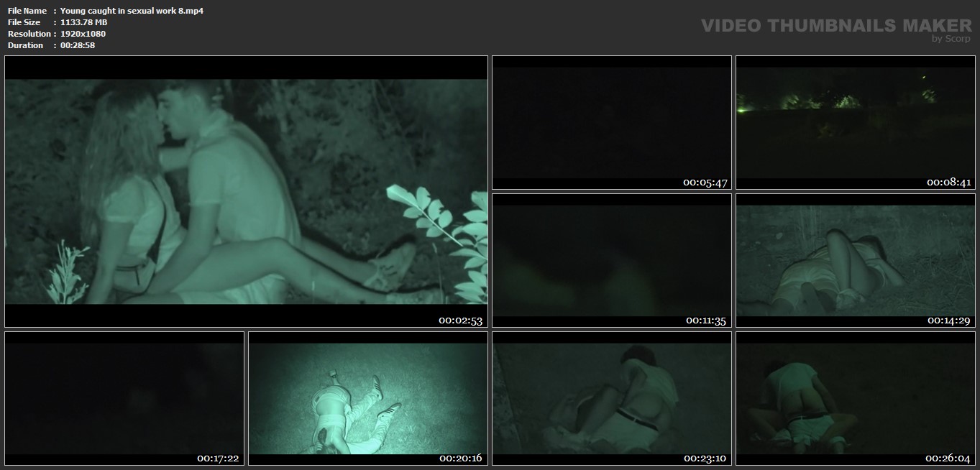Select the thumbnail stamped 00:20:16
Screen dimensions: 980x470
coord(368,398)
